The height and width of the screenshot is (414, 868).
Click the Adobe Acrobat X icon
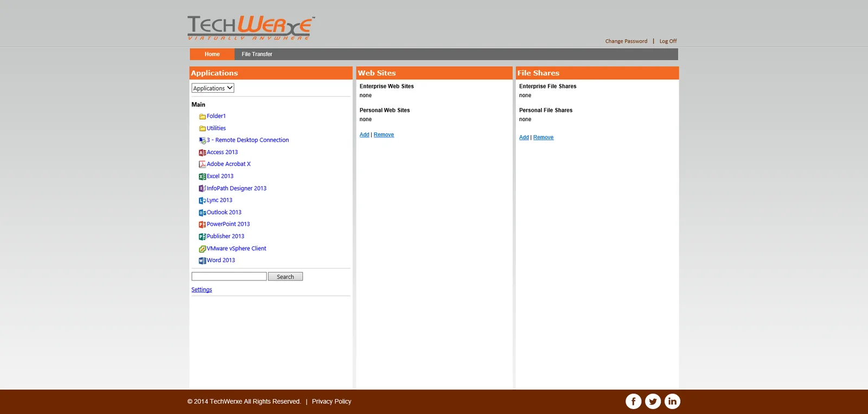tap(202, 164)
